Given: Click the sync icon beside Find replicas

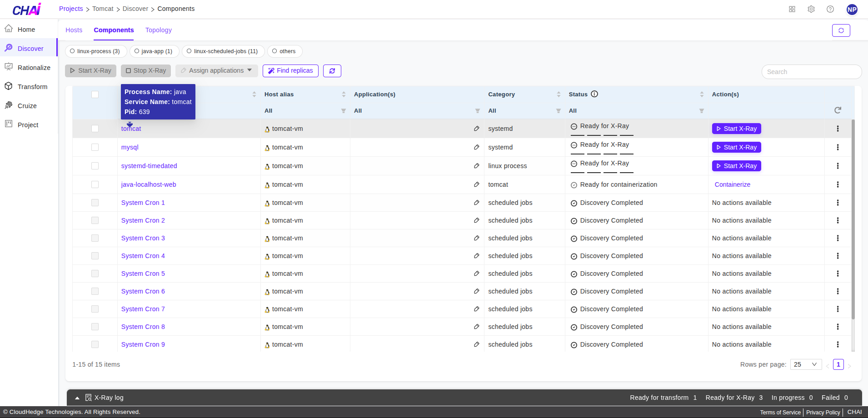Looking at the screenshot, I should [x=332, y=71].
